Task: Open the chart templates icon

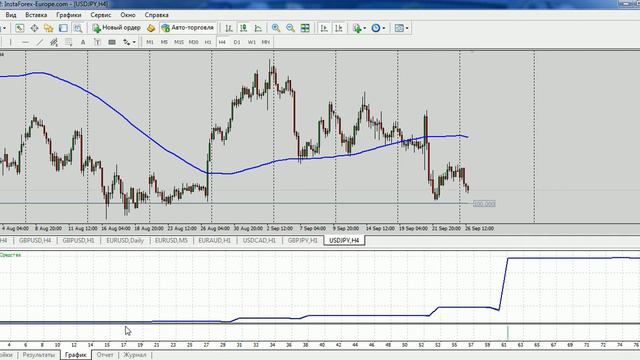Action: [399, 28]
